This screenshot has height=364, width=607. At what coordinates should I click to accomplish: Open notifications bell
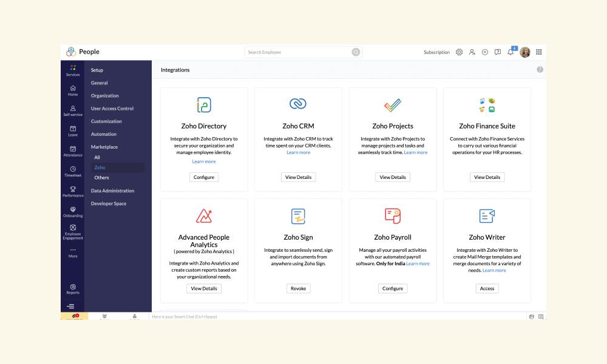pos(510,52)
